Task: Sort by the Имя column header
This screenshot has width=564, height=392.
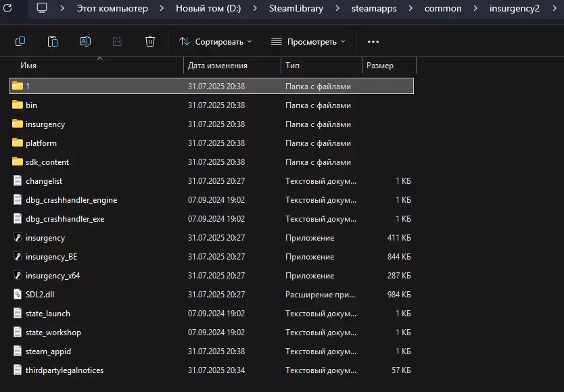Action: tap(28, 66)
